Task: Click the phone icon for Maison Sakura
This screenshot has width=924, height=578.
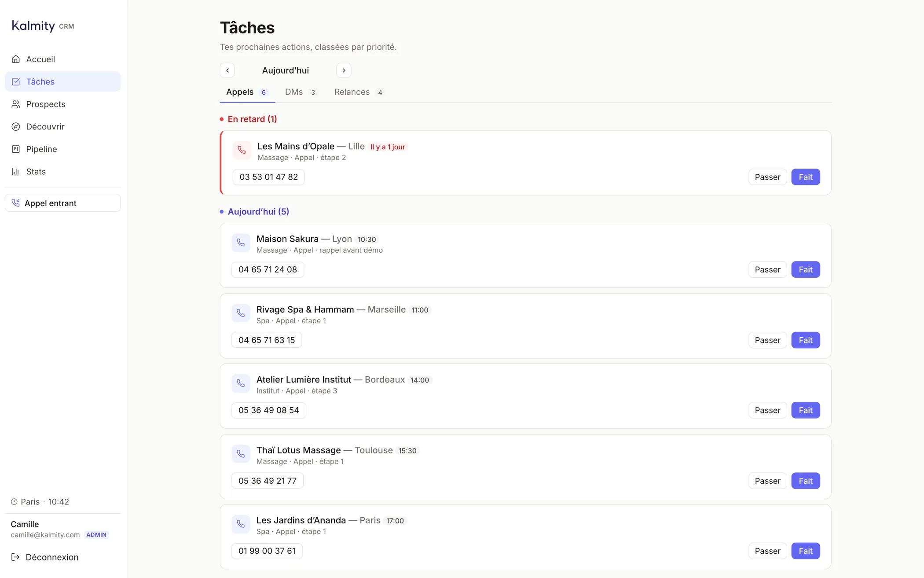Action: tap(241, 243)
